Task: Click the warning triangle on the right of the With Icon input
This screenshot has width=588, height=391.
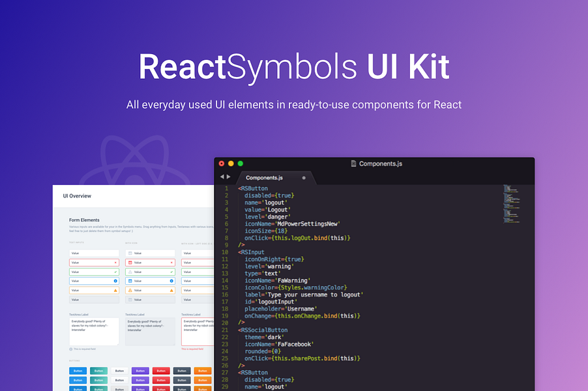Action: coord(171,290)
